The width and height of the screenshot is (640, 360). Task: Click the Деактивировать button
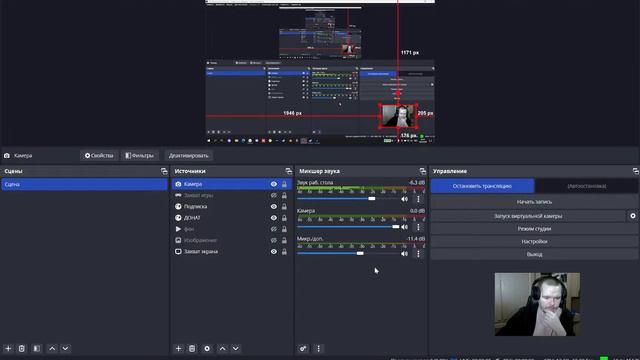tap(189, 156)
